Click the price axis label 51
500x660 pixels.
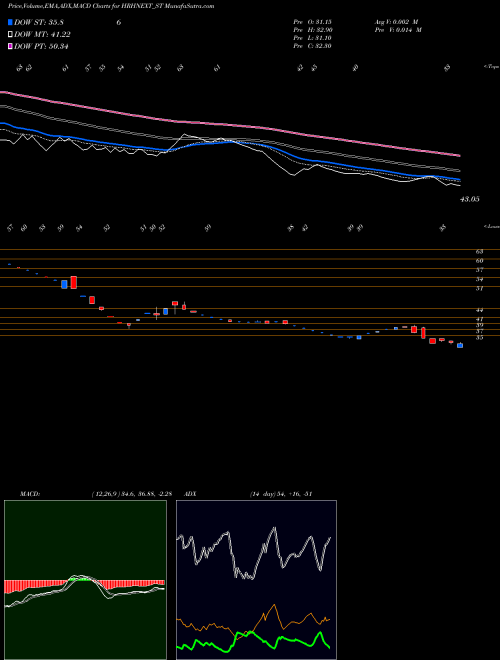[x=479, y=289]
